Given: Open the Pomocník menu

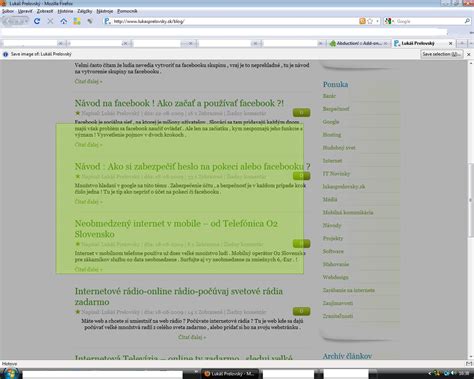Looking at the screenshot, I should [127, 11].
